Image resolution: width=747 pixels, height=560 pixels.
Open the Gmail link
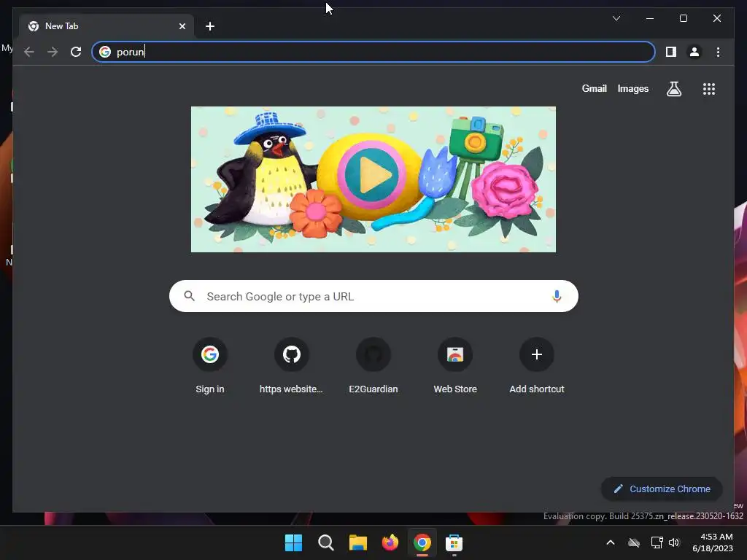[594, 88]
